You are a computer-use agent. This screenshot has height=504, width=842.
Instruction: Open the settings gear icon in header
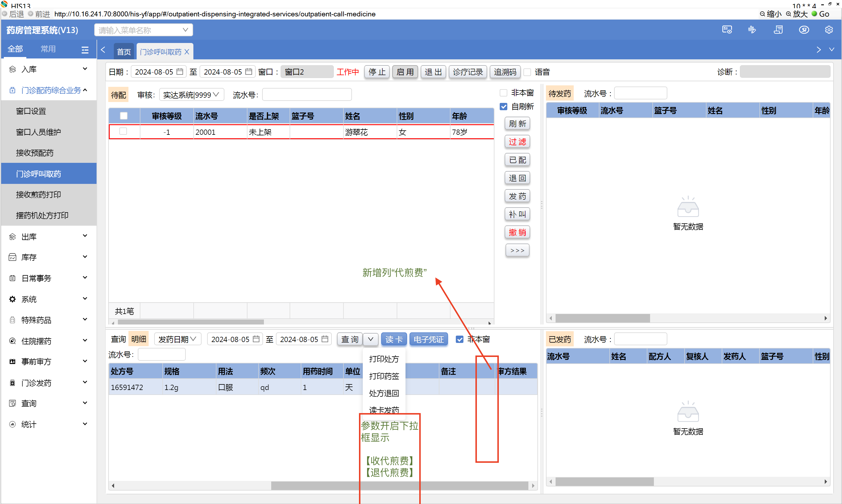(x=829, y=30)
